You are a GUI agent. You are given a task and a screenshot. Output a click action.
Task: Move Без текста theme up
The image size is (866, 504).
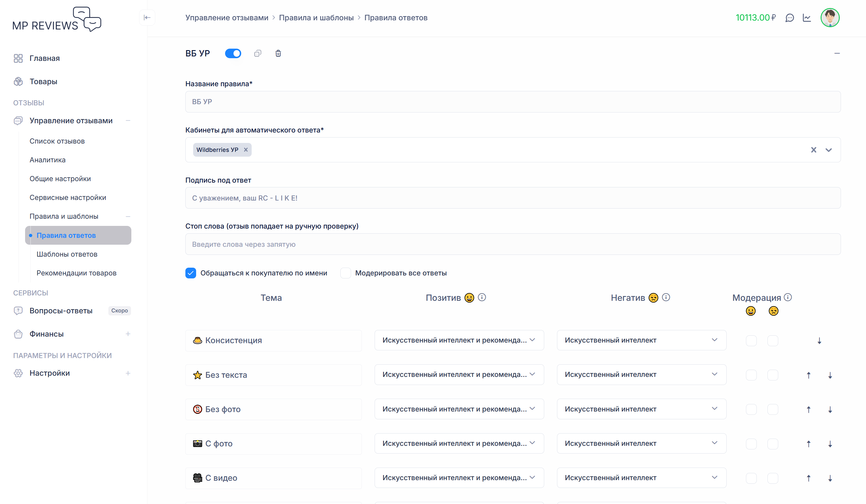[x=809, y=375]
